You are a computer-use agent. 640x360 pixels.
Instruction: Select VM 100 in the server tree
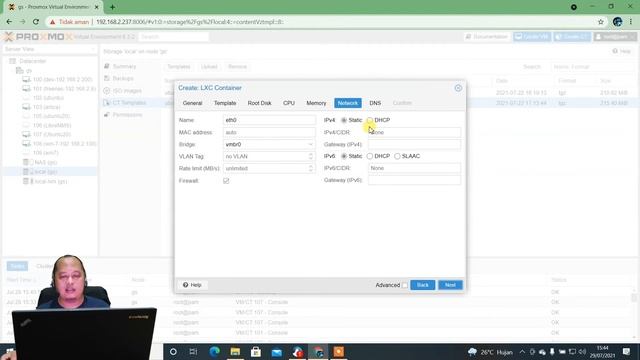pos(57,79)
